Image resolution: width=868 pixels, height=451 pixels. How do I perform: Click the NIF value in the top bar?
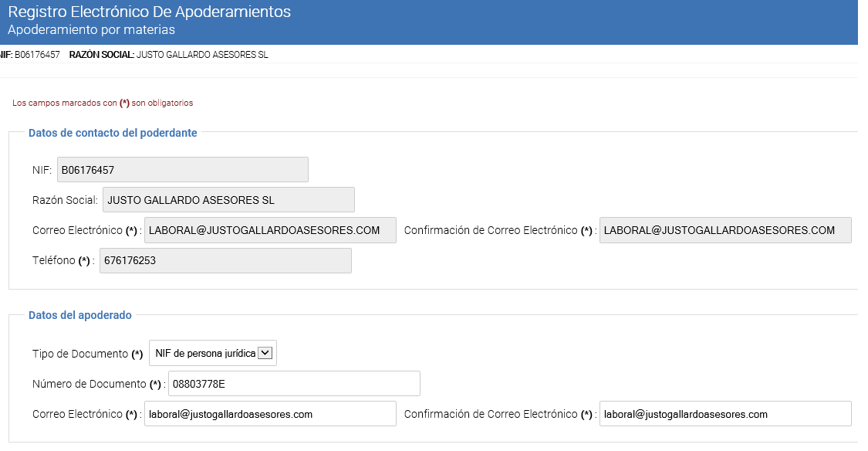[37, 55]
